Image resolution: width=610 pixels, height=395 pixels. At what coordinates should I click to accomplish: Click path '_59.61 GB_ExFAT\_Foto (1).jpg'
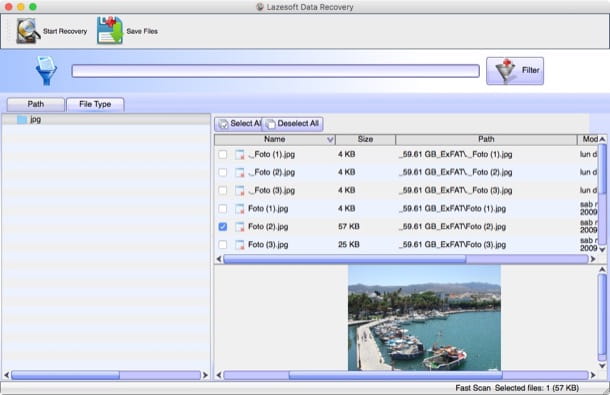[x=456, y=154]
